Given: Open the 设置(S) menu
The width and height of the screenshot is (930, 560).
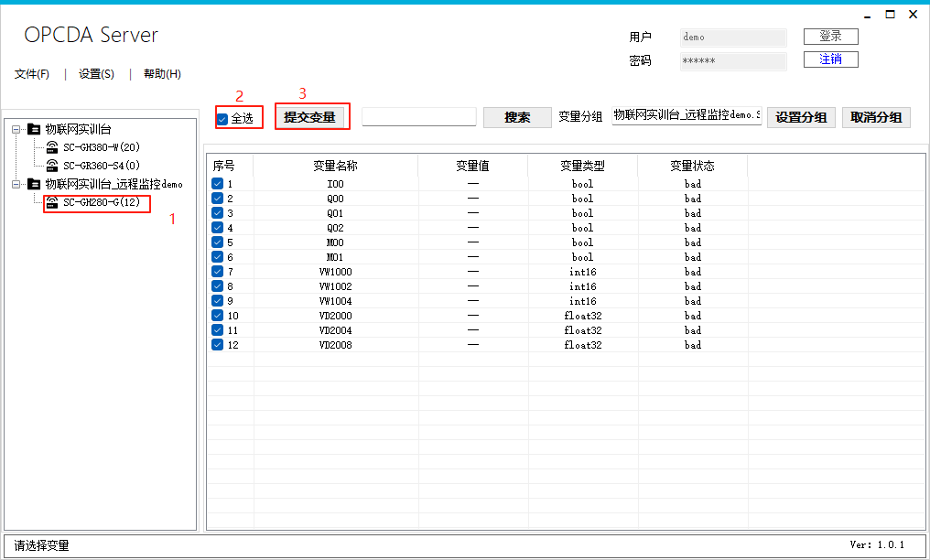Looking at the screenshot, I should coord(96,74).
